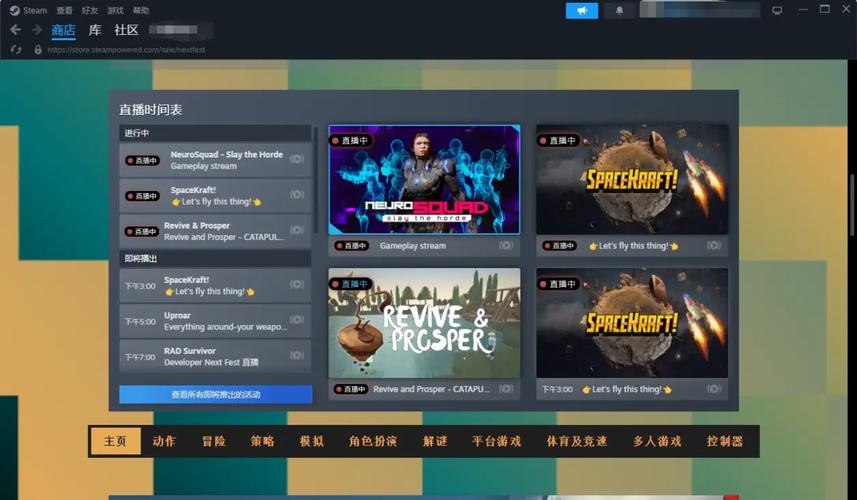The image size is (857, 500).
Task: Select the 下午3:00 SpaceKraft! upcoming entry
Action: [215, 285]
